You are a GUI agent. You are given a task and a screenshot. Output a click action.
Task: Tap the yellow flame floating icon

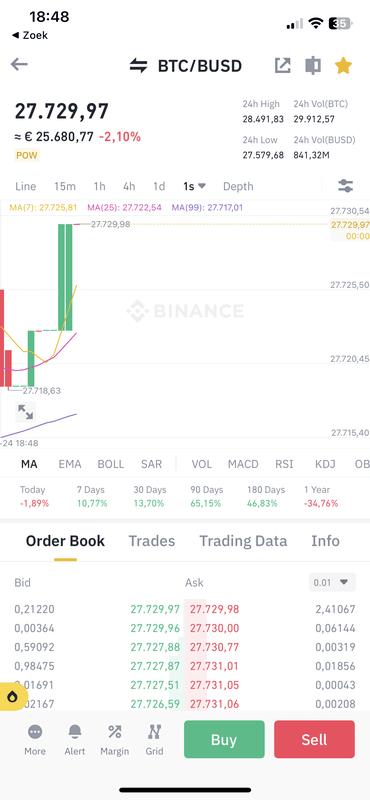11,696
